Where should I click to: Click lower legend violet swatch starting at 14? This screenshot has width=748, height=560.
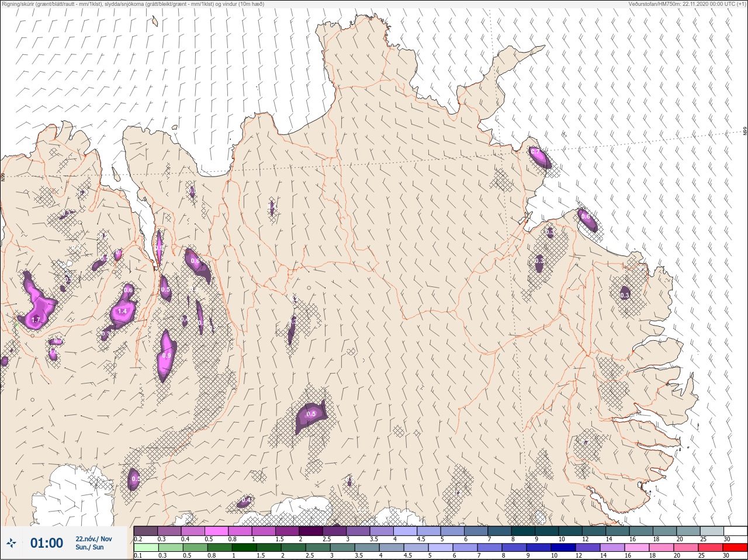pyautogui.click(x=612, y=548)
